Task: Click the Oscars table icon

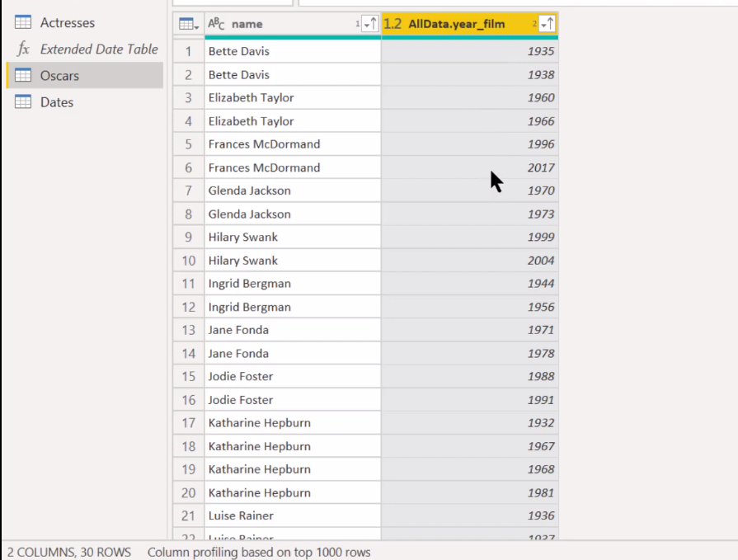Action: [23, 75]
